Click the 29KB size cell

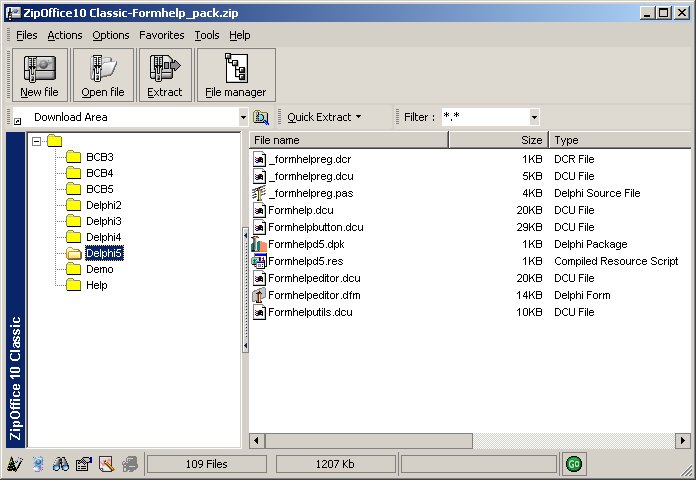click(529, 227)
